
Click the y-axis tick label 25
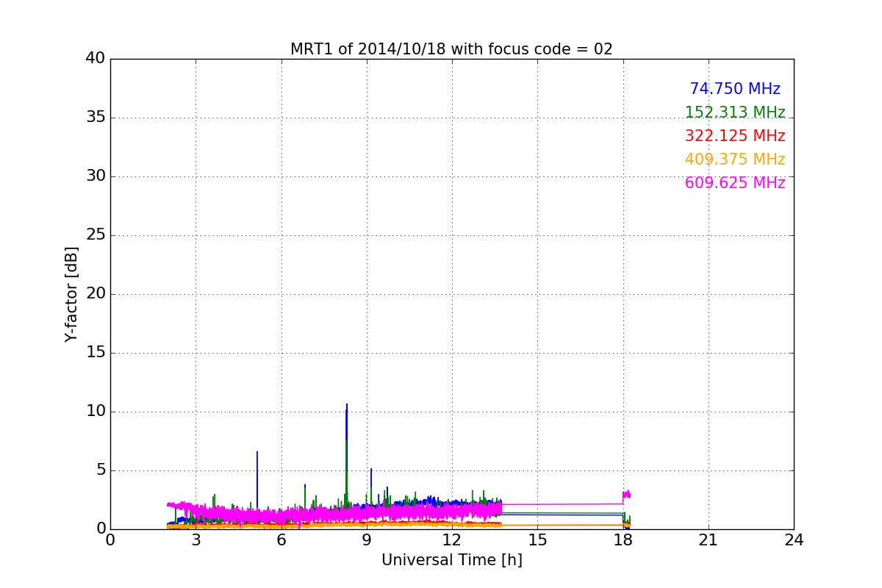pos(96,235)
